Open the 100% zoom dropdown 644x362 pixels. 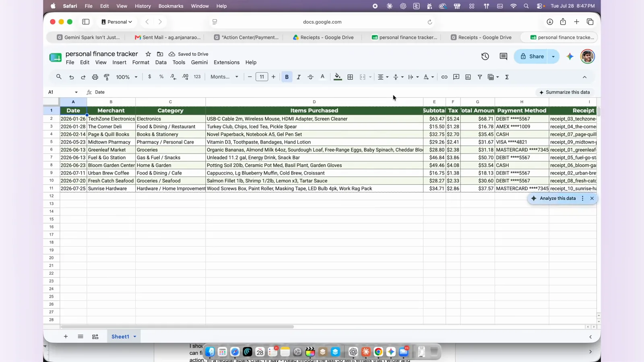click(x=127, y=77)
